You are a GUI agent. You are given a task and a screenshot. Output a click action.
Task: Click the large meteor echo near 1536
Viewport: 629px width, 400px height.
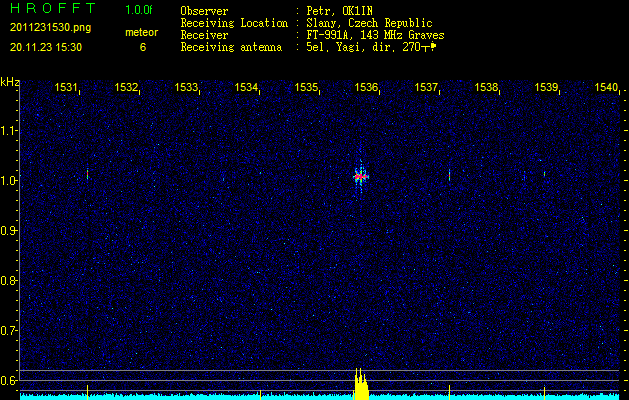click(x=361, y=176)
